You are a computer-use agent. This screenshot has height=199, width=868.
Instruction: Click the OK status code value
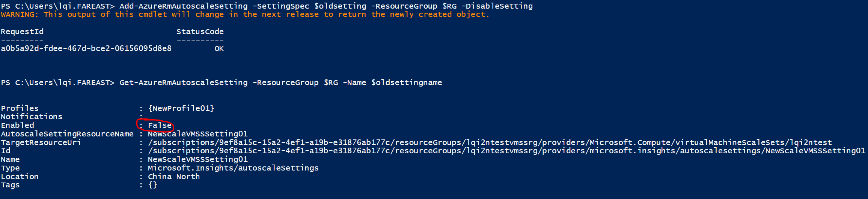(x=219, y=49)
